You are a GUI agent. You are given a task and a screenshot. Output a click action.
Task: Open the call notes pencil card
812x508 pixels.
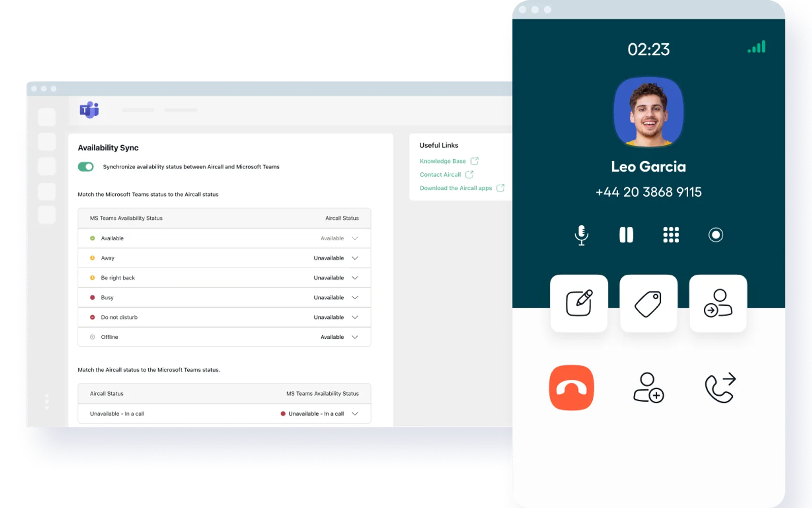579,303
